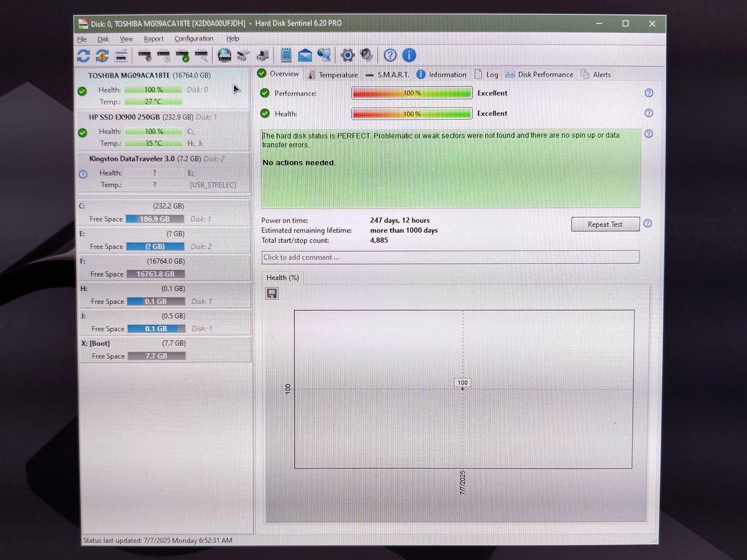Viewport: 747px width, 560px height.
Task: Select the C: partition row
Action: 164,213
